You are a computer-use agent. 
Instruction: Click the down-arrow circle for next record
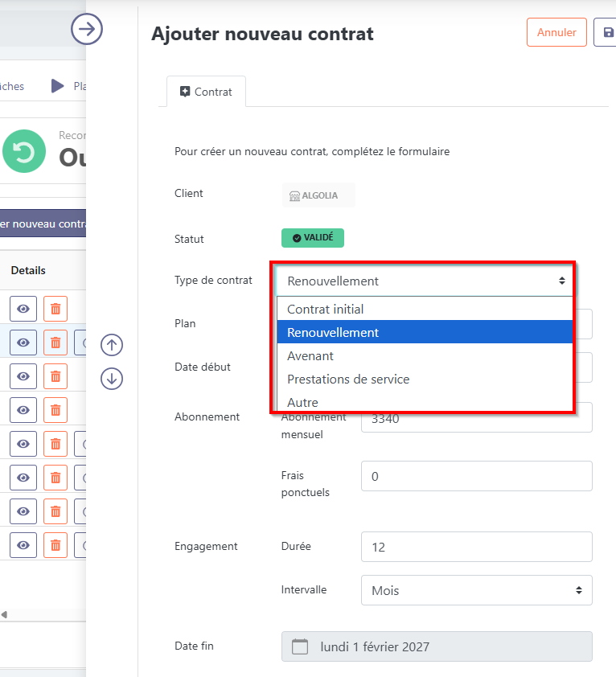point(111,378)
